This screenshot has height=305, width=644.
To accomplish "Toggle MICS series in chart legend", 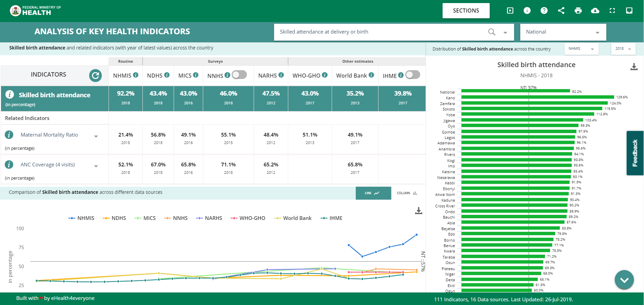I will tap(145, 218).
